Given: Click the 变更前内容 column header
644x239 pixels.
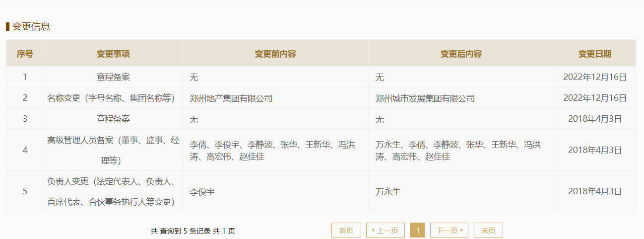Looking at the screenshot, I should tap(275, 54).
